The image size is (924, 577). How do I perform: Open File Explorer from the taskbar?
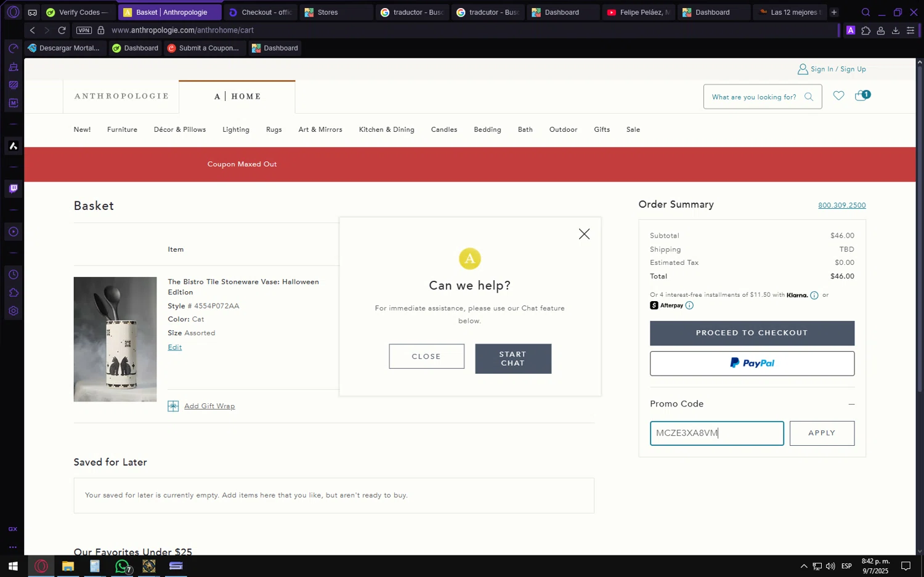[x=68, y=566]
